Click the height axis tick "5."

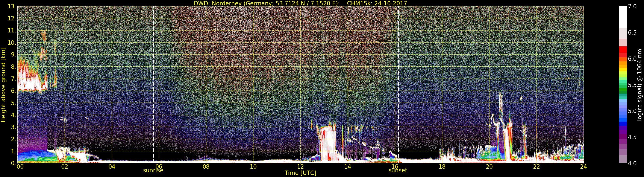(x=14, y=103)
